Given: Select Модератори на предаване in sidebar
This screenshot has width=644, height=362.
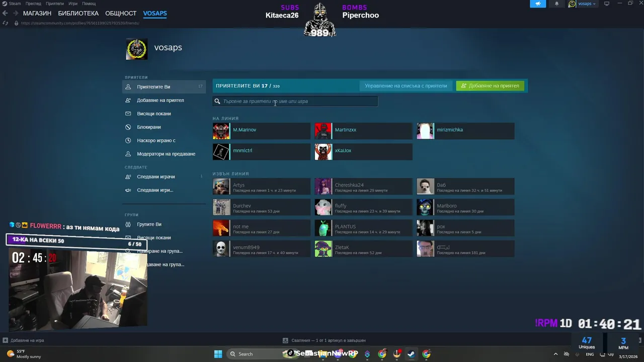Looking at the screenshot, I should click(x=164, y=154).
